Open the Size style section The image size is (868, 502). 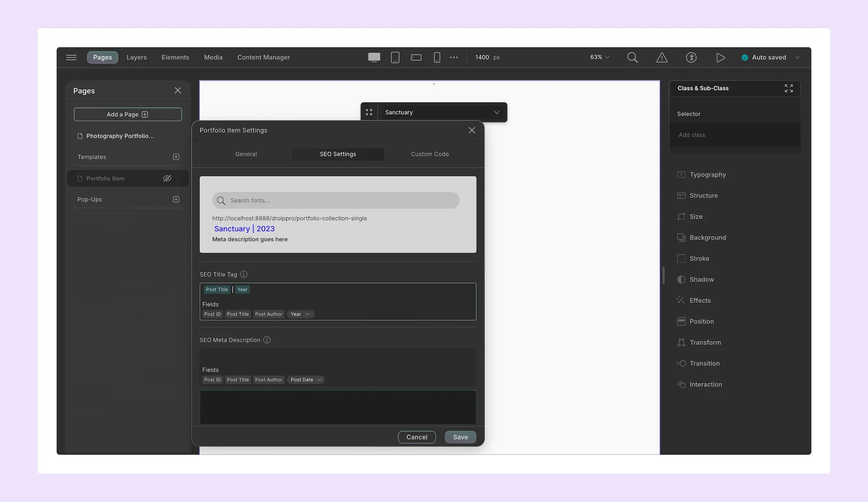690,216
